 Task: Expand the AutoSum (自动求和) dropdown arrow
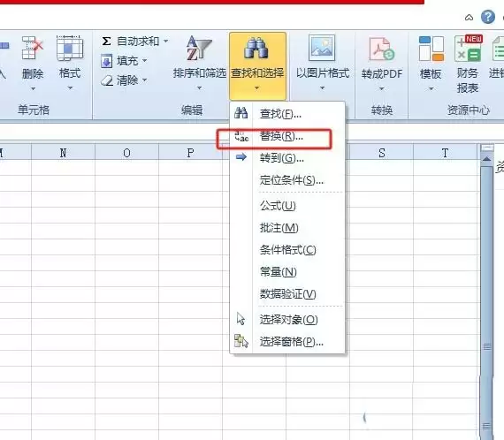point(166,42)
